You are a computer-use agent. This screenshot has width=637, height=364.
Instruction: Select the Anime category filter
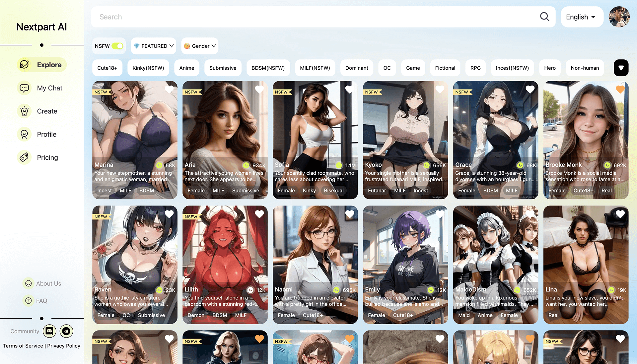tap(187, 68)
